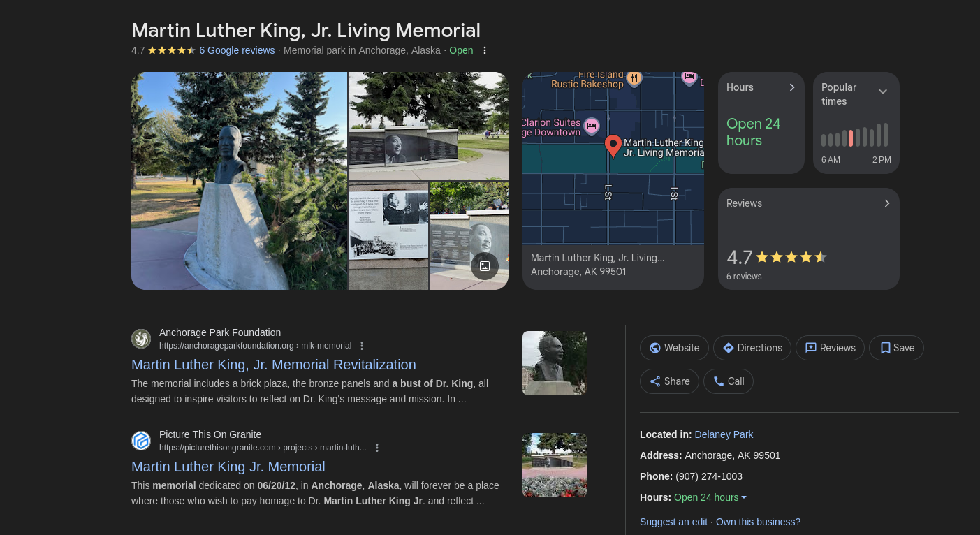Open more options for Anchorage Park Foundation result
The height and width of the screenshot is (535, 980).
pos(362,346)
